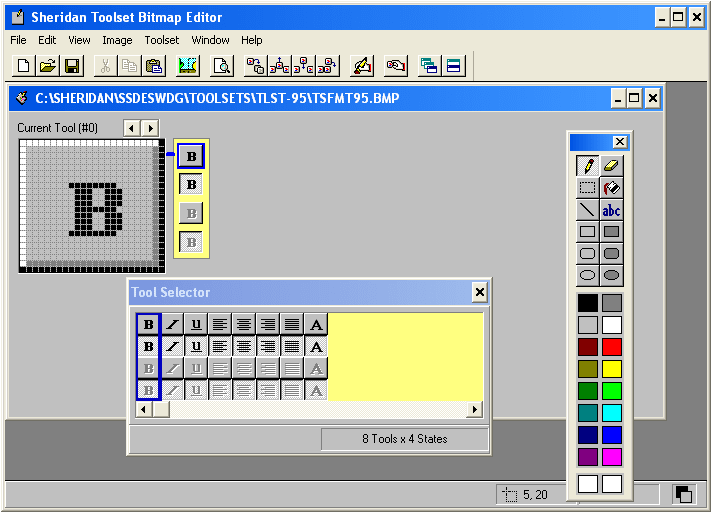Viewport: 715px width, 514px height.
Task: Select the hollow ellipse tool
Action: pos(587,275)
